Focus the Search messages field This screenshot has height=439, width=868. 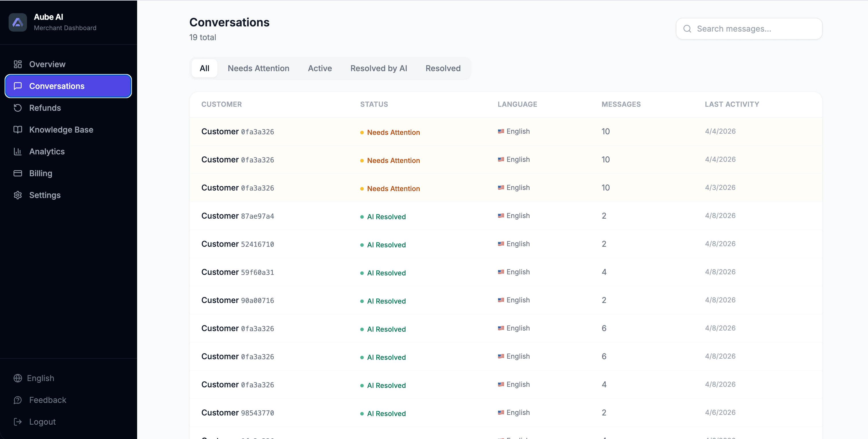point(749,29)
